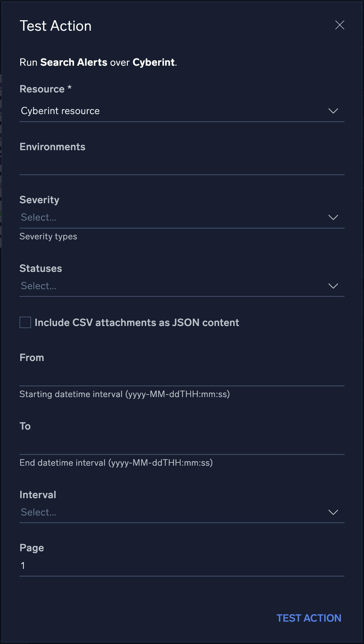Click the Severity chevron icon
Image resolution: width=364 pixels, height=644 pixels.
click(x=333, y=217)
